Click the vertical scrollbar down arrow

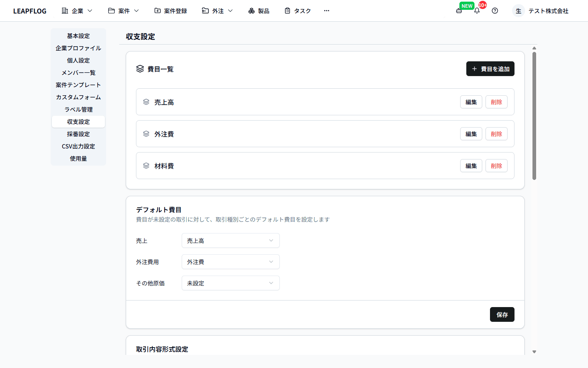point(534,352)
